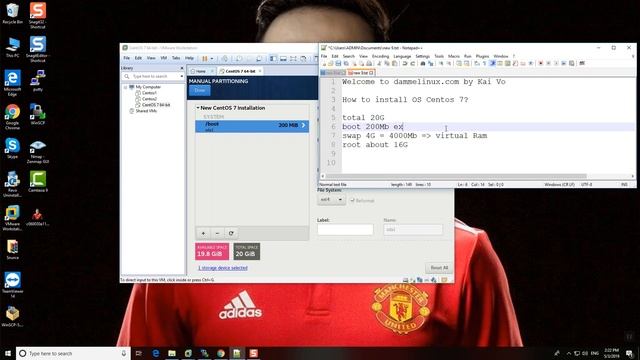Close the VMware Library panel
This screenshot has width=640, height=360.
pyautogui.click(x=182, y=68)
